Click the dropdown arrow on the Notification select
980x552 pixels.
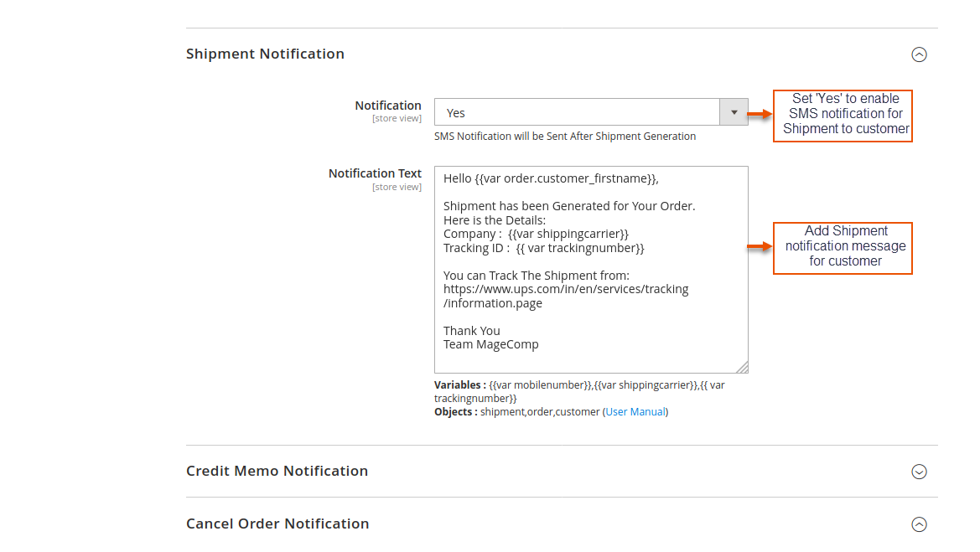point(734,112)
